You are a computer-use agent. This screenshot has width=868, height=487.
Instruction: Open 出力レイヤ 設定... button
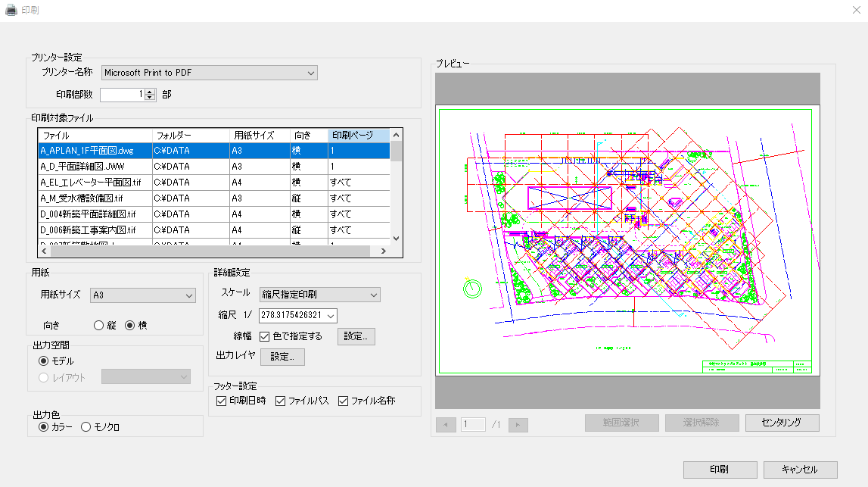282,357
